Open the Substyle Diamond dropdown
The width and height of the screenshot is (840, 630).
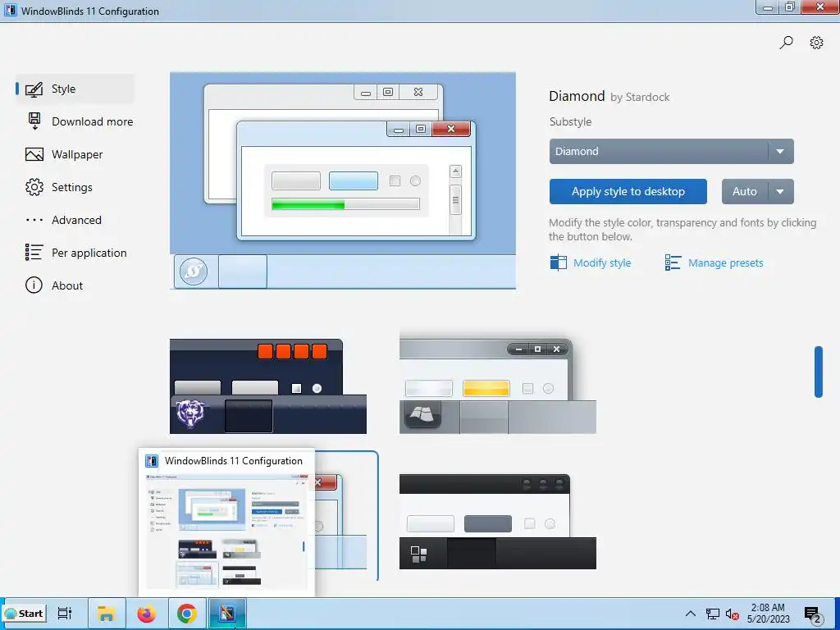pyautogui.click(x=671, y=151)
